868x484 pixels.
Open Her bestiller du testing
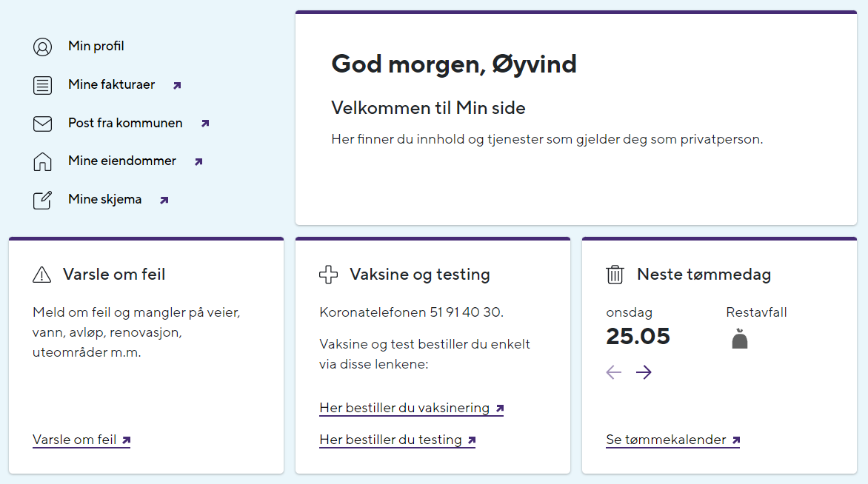[393, 439]
